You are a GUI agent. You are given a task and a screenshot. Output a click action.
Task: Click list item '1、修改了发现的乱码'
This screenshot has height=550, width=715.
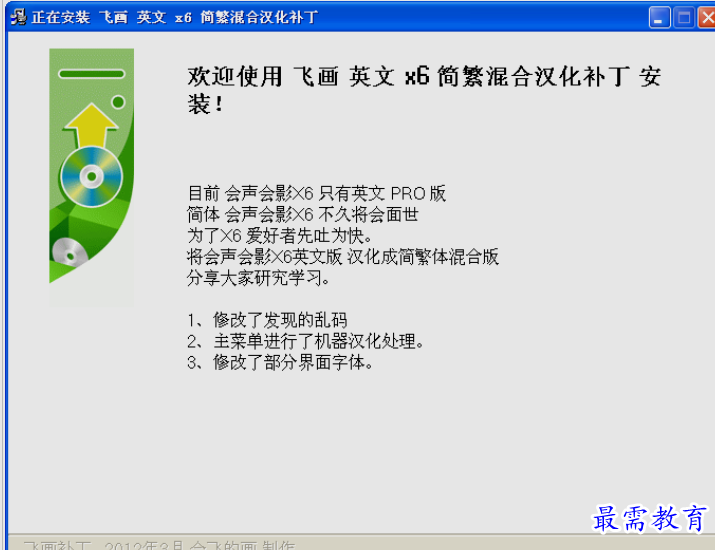pyautogui.click(x=267, y=320)
